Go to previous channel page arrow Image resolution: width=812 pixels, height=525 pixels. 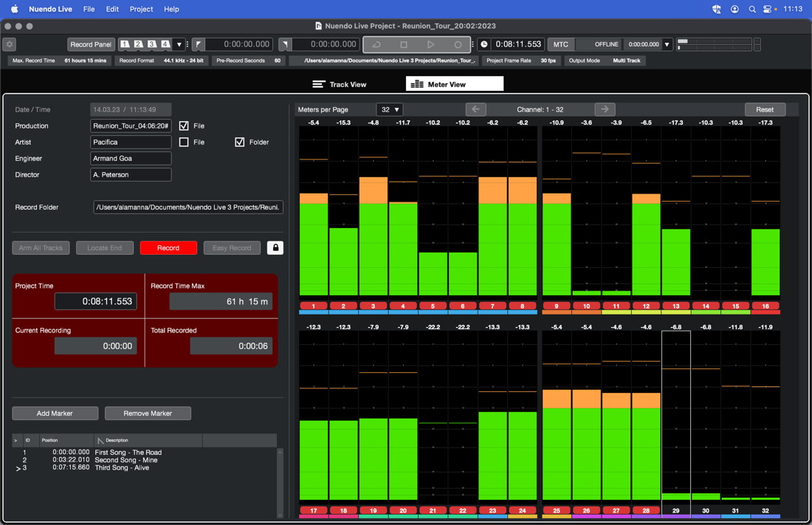475,109
